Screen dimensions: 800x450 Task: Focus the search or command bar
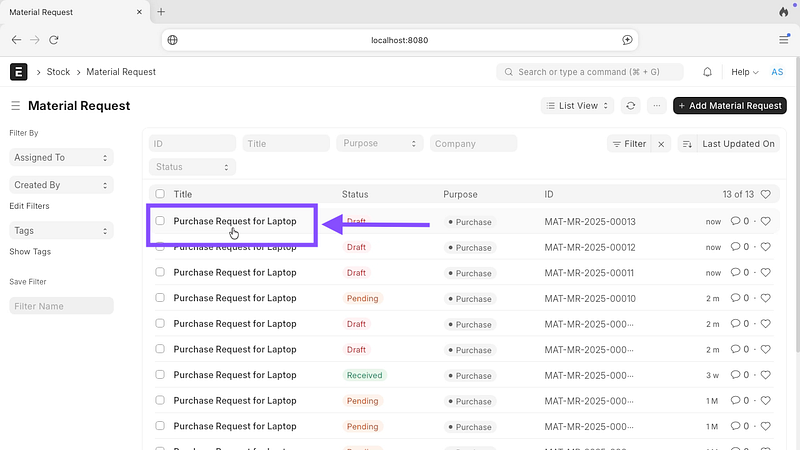click(x=590, y=72)
